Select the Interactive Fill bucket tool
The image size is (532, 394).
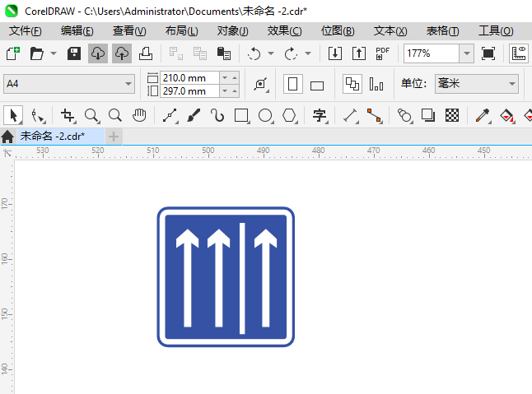click(507, 115)
